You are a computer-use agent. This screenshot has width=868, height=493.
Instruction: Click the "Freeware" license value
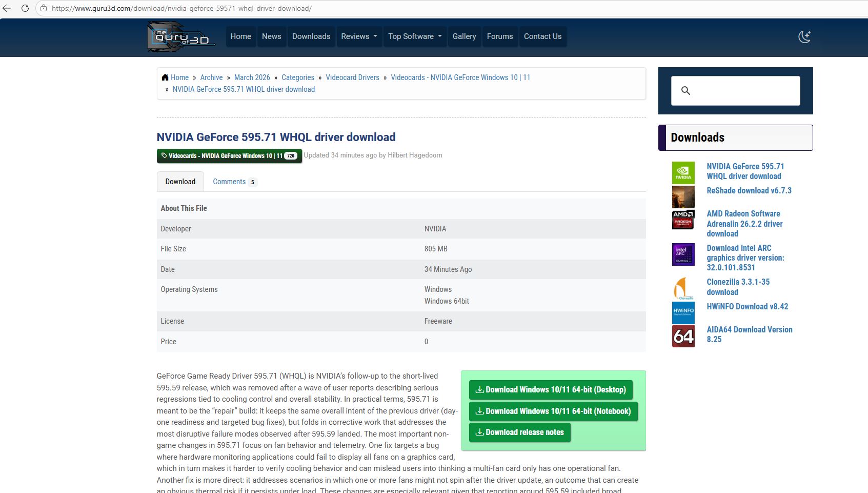(x=438, y=321)
